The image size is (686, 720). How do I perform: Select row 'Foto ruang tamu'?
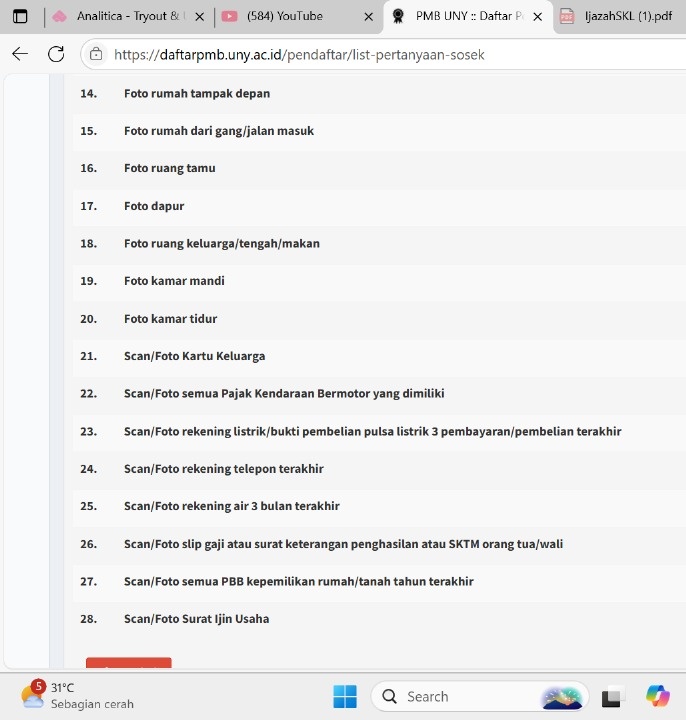tap(379, 169)
